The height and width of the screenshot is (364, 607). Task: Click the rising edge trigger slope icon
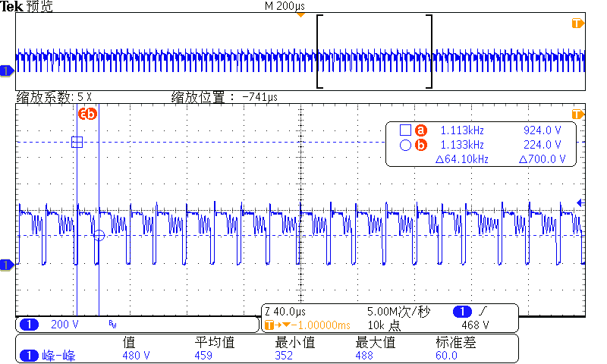point(483,311)
